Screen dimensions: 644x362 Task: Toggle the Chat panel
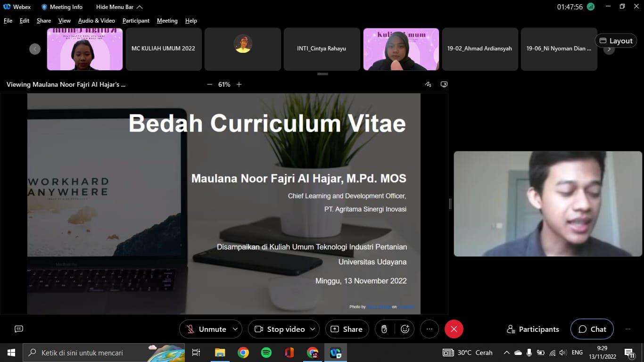click(592, 329)
